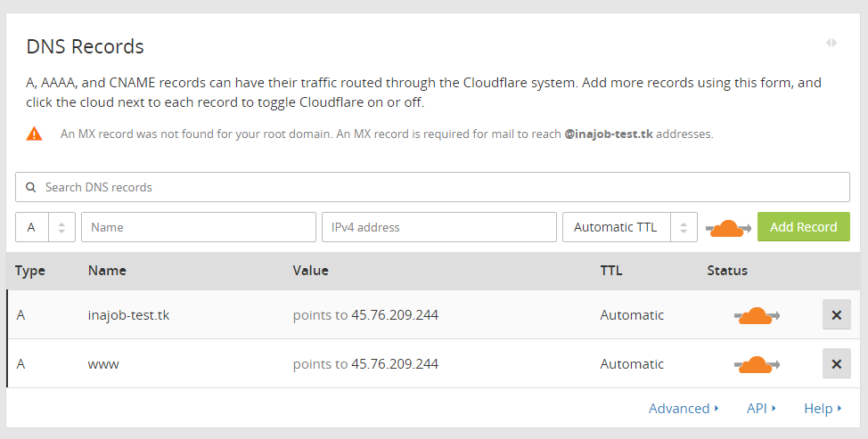868x439 pixels.
Task: Remove the www A record
Action: tap(836, 364)
